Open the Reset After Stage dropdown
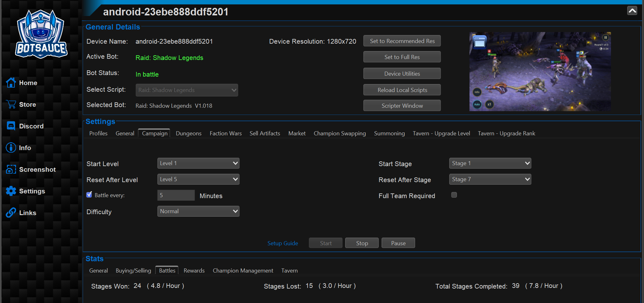This screenshot has width=644, height=303. pos(490,179)
